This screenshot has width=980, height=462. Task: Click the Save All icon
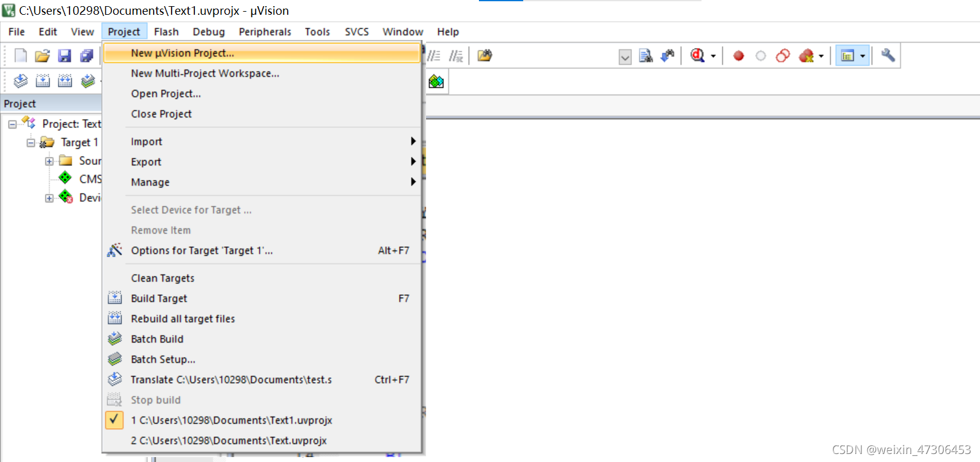pyautogui.click(x=87, y=56)
